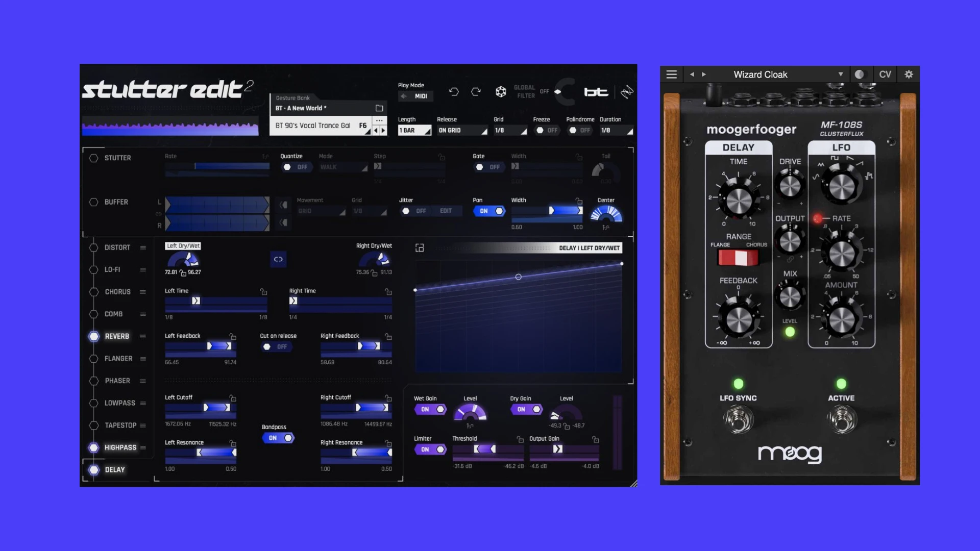Viewport: 980px width, 551px height.
Task: Toggle the Limiter ON switch
Action: point(430,449)
